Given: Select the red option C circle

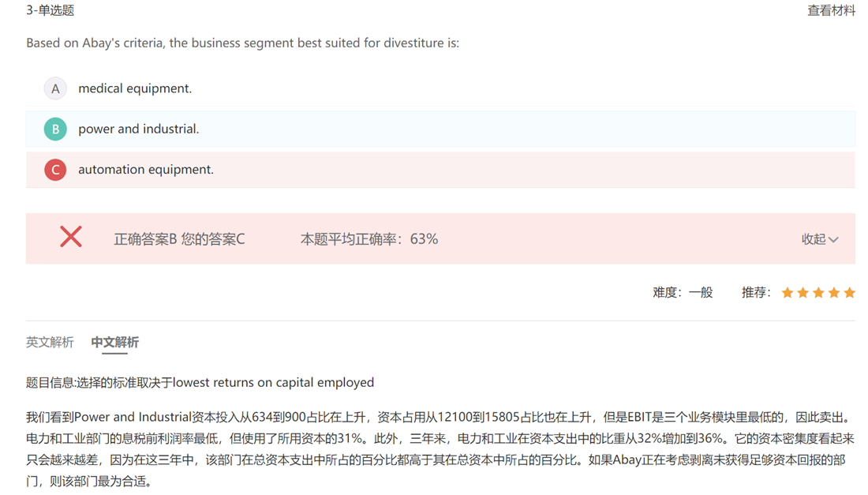Looking at the screenshot, I should [x=55, y=169].
